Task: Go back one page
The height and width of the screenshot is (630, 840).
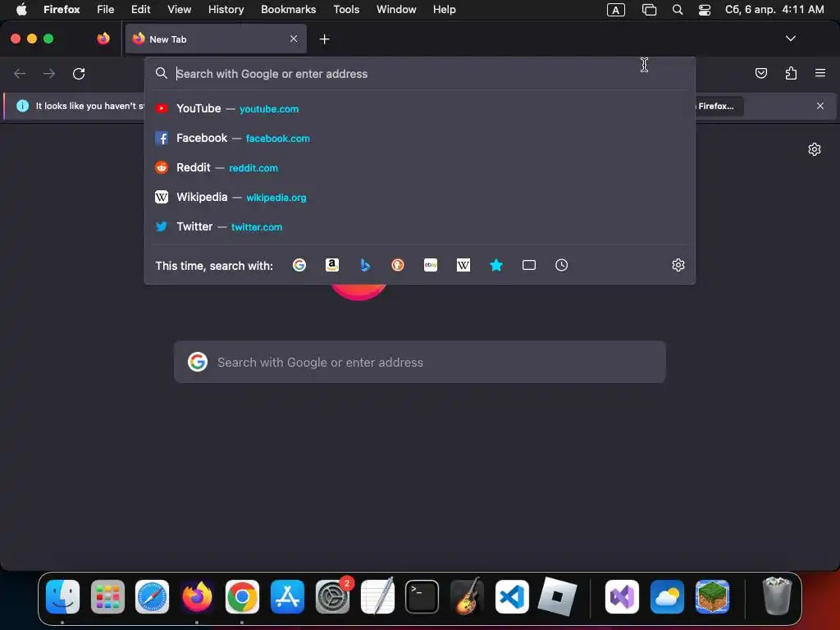Action: (20, 73)
